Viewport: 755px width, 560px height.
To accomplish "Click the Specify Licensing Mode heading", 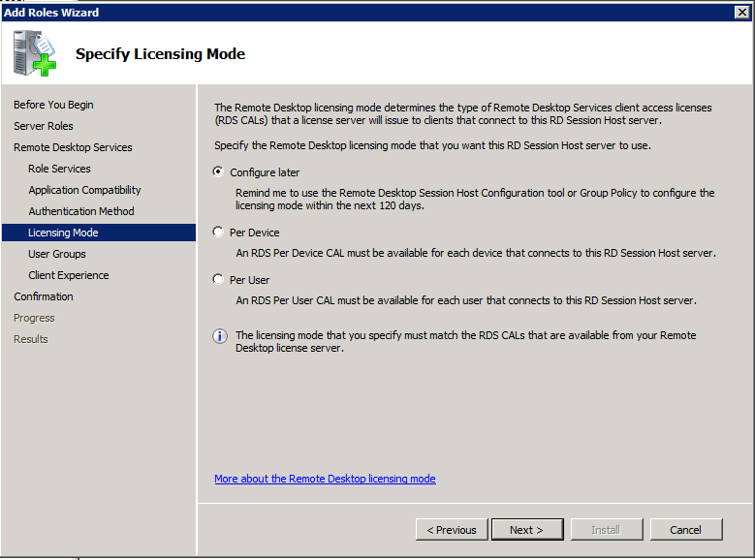I will pyautogui.click(x=160, y=54).
